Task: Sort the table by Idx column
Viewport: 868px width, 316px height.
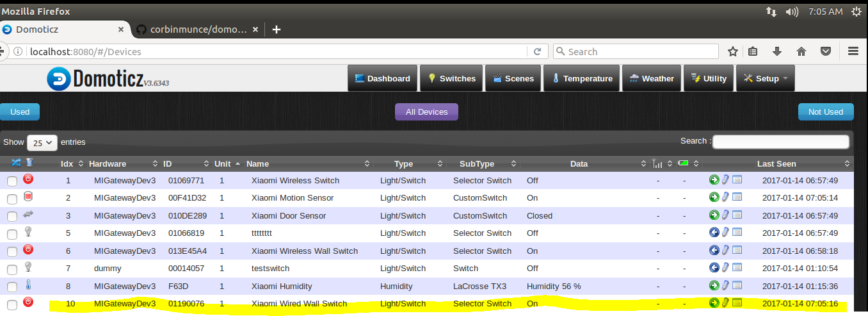Action: tap(67, 163)
